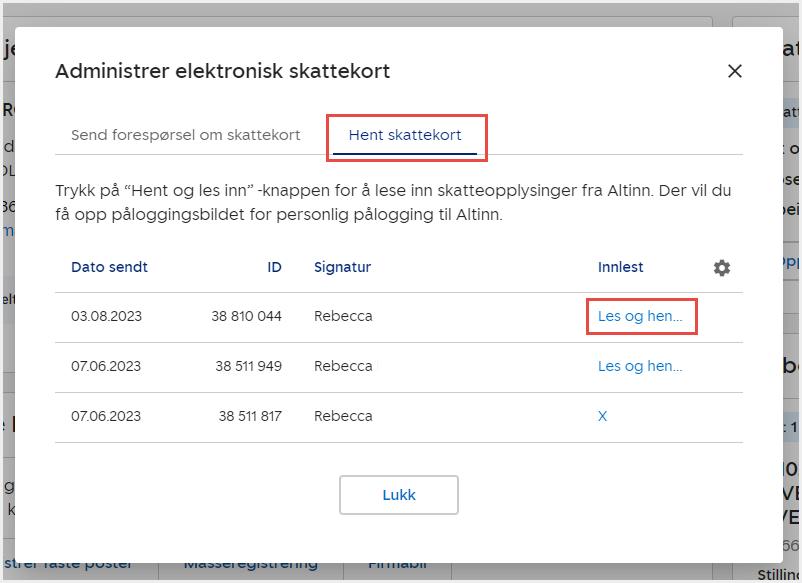This screenshot has height=583, width=802.
Task: Select the 03.08.2023 date cell
Action: pyautogui.click(x=106, y=316)
